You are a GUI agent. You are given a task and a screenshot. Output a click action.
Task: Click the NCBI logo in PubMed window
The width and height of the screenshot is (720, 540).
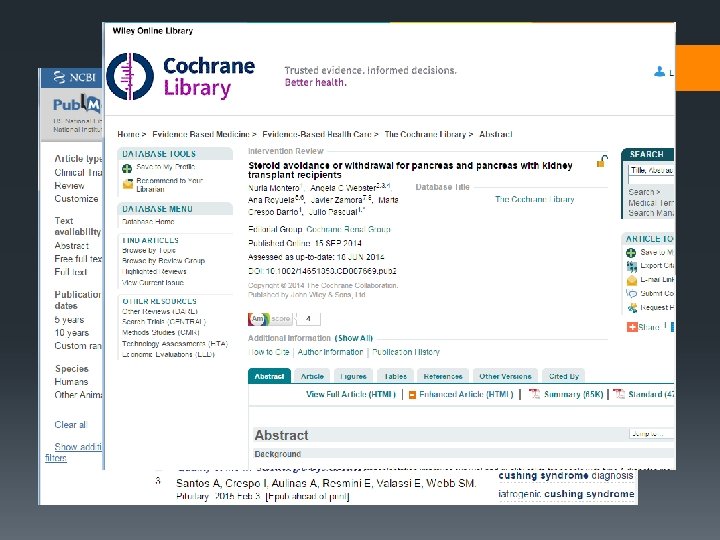coord(74,77)
